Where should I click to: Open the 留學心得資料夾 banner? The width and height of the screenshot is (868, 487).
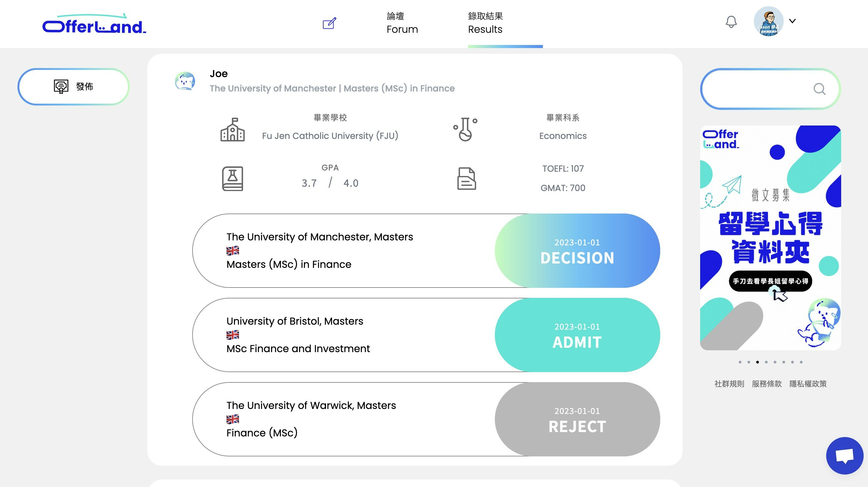pyautogui.click(x=770, y=238)
